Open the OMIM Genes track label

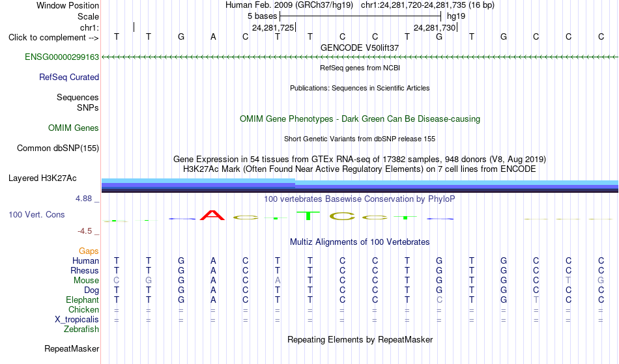click(73, 128)
